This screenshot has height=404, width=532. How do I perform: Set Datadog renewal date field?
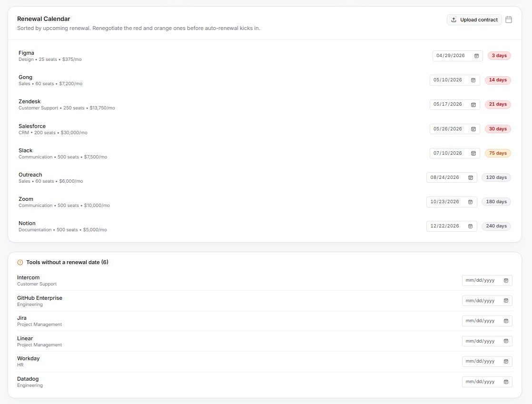coord(487,382)
